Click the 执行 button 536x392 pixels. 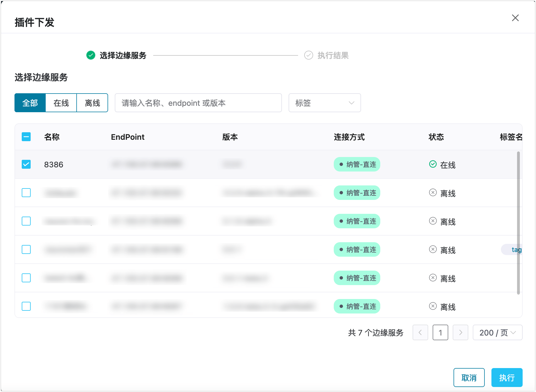507,377
